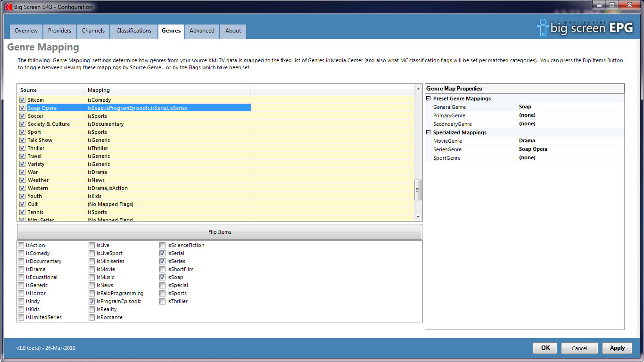Disable the isSerial flag
Viewport: 644px width, 362px height.
163,253
